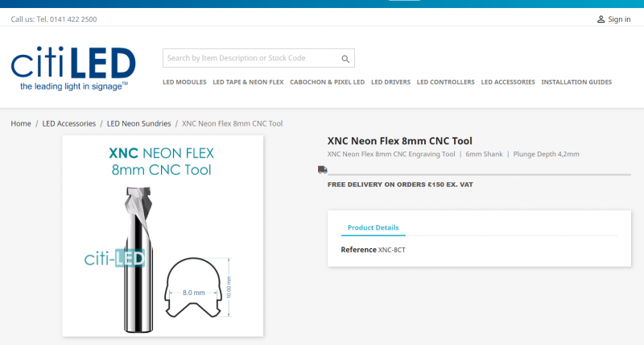Open LED TAPE & NEON FLEX menu

click(248, 82)
